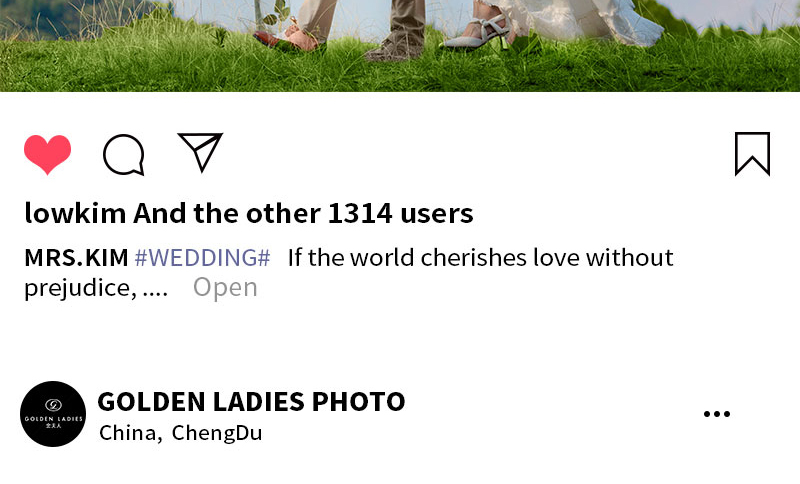Unlike the post with the red heart
The image size is (800, 484).
47,155
